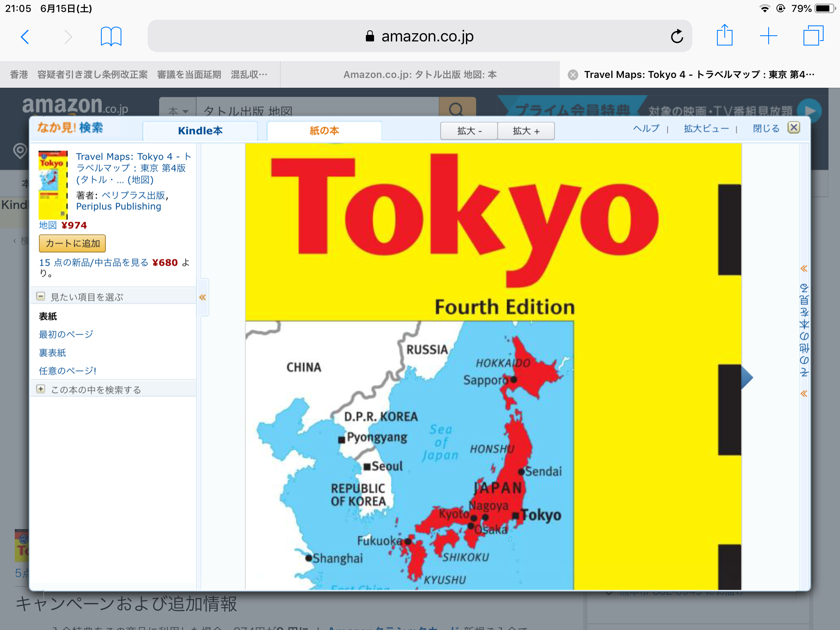Click the 閉じる link
The image size is (840, 630).
pyautogui.click(x=766, y=128)
